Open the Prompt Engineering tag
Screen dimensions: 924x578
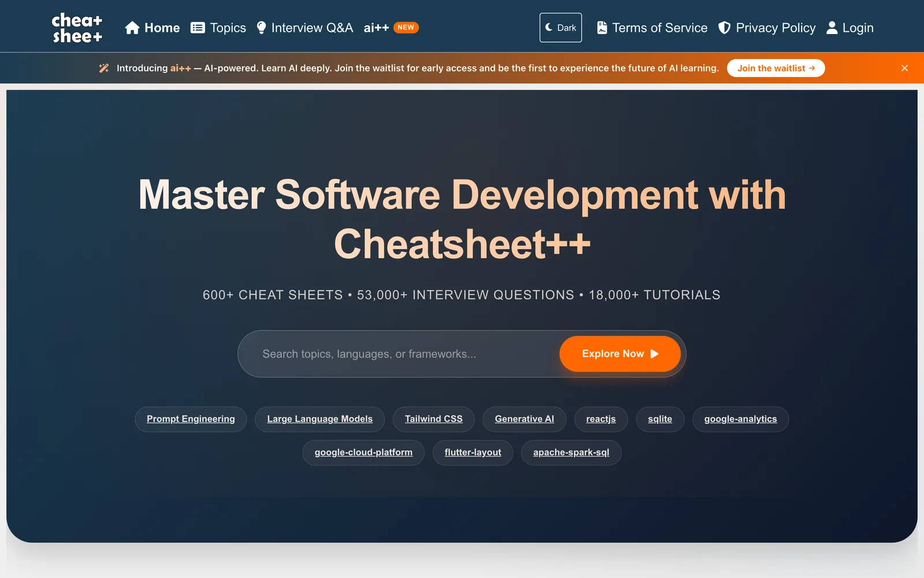(x=191, y=419)
